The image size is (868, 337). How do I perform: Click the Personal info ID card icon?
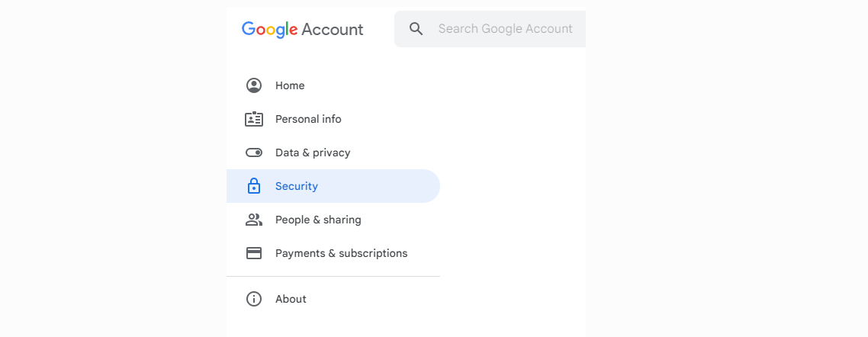click(254, 119)
